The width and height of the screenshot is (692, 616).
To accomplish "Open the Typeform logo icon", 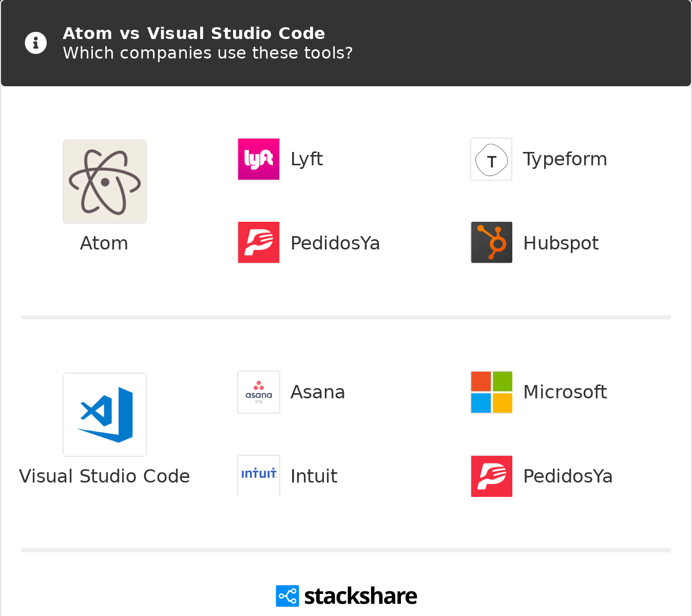I will click(x=491, y=159).
